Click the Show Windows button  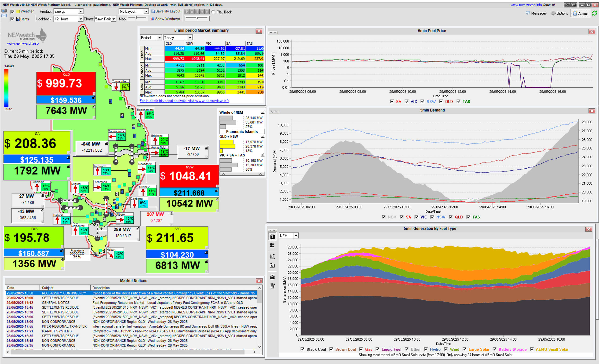(x=165, y=19)
